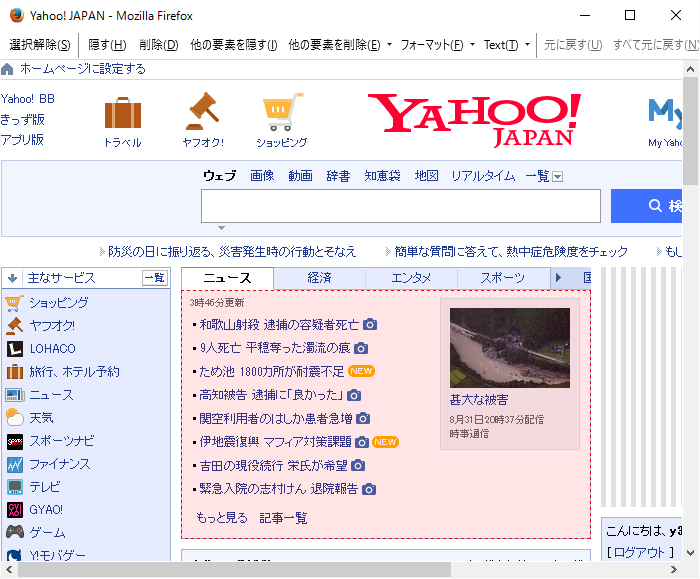Click the ファイナンス chart icon
Screen dimensions: 700x579
pos(15,465)
